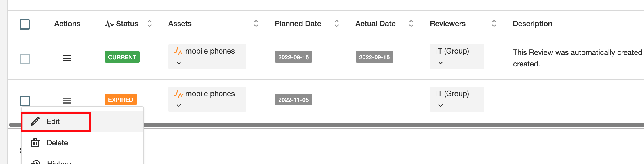Expand the IT (Group) reviewers in the EXPIRED row
The width and height of the screenshot is (644, 164).
[x=440, y=106]
